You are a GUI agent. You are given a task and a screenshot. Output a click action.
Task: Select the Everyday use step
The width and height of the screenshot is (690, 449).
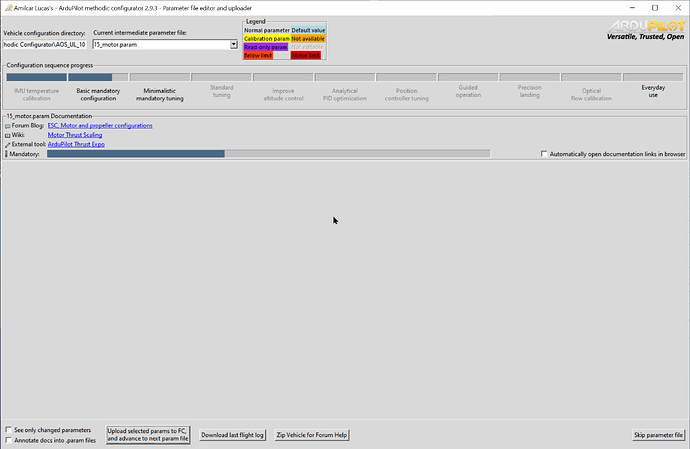coord(652,91)
